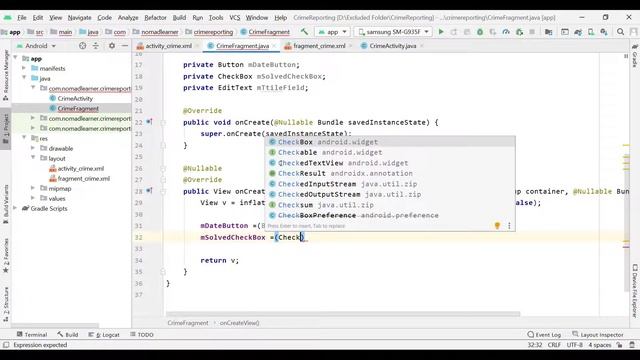Open the Structure side tab
The height and width of the screenshot is (360, 640).
[6, 304]
